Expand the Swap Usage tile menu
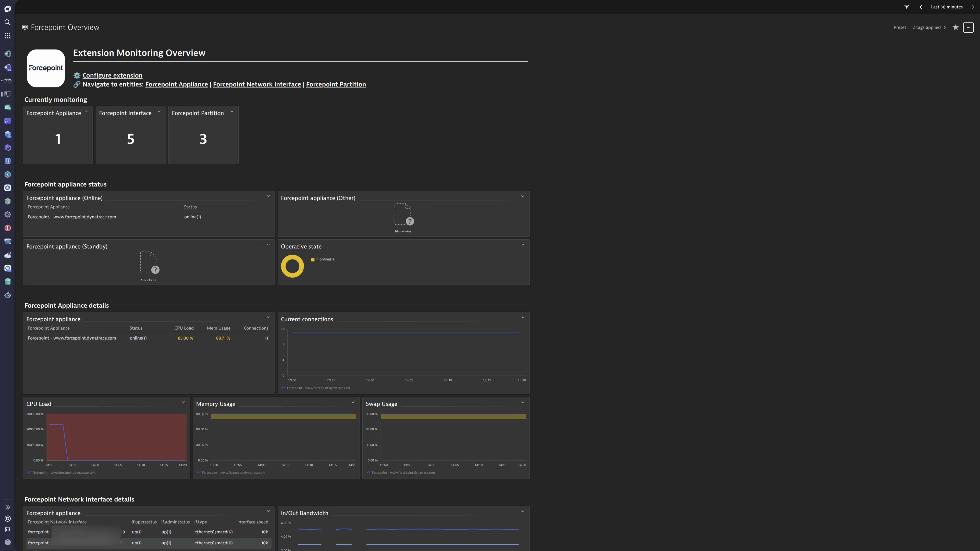980x551 pixels. coord(523,402)
